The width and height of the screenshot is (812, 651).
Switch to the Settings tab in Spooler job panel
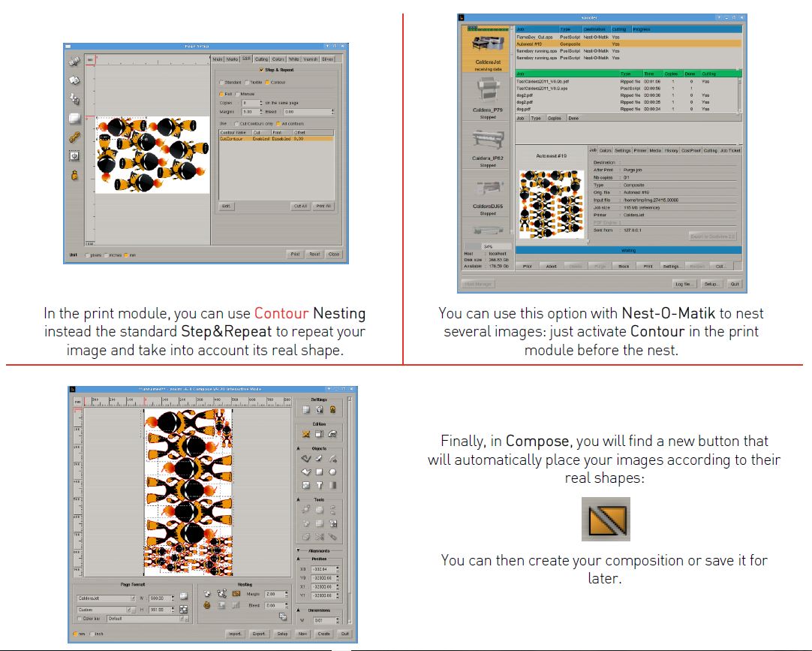[622, 150]
